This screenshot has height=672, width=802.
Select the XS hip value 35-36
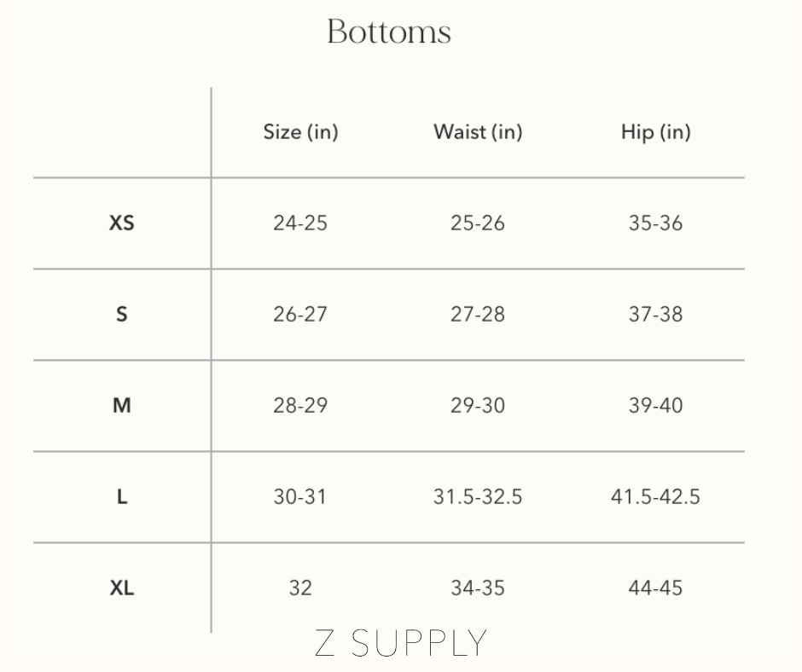[655, 223]
